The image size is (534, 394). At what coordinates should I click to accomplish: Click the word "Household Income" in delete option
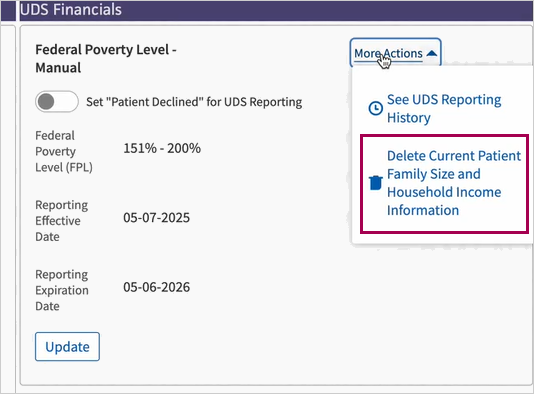coord(444,192)
